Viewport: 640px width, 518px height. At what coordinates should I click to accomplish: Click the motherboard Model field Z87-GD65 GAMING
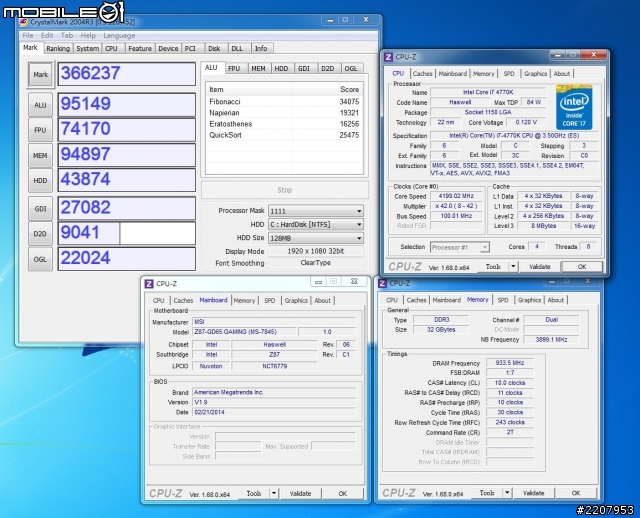tap(244, 332)
